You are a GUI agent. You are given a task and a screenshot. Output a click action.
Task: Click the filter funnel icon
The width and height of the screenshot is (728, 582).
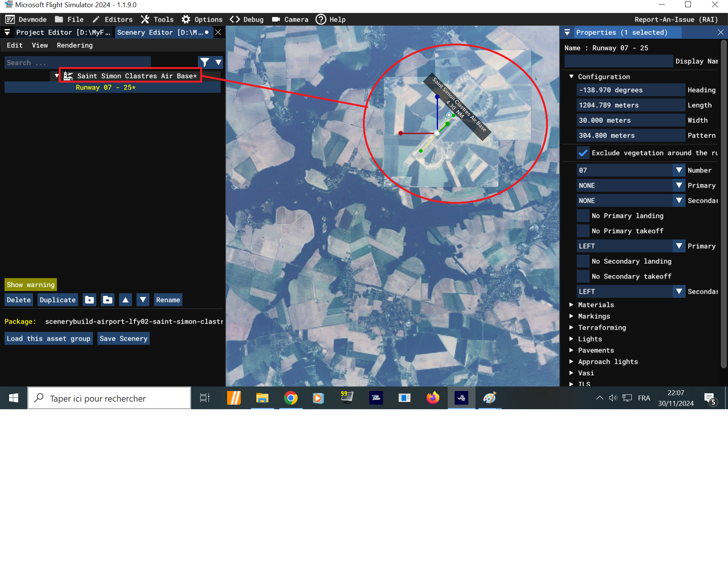tap(205, 62)
